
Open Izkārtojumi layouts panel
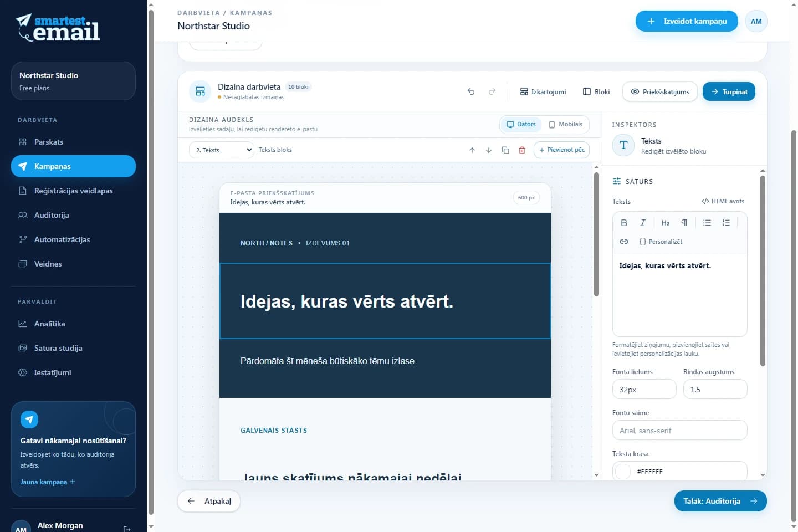[x=543, y=91]
